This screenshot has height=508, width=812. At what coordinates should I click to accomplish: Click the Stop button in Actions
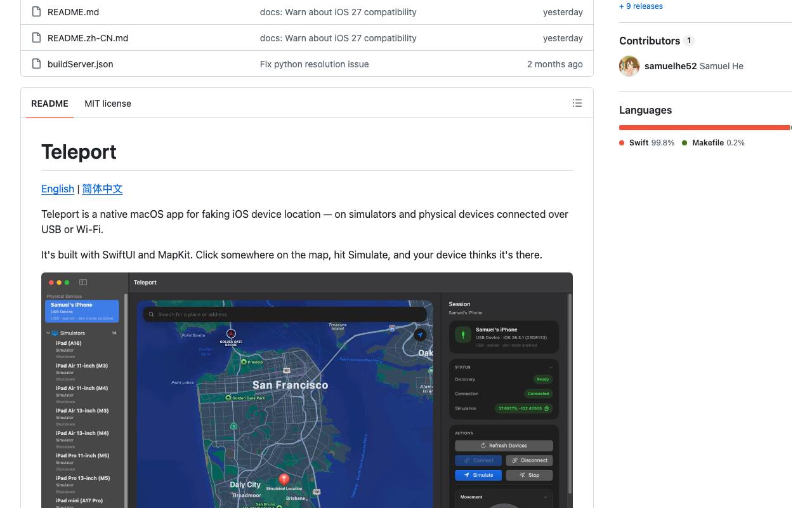tap(530, 475)
